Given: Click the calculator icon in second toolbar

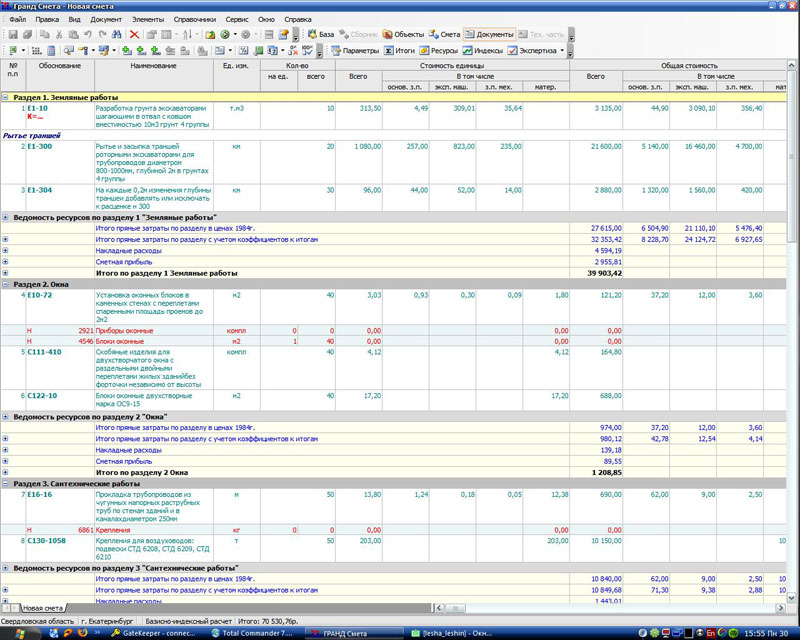Looking at the screenshot, I should (x=52, y=50).
